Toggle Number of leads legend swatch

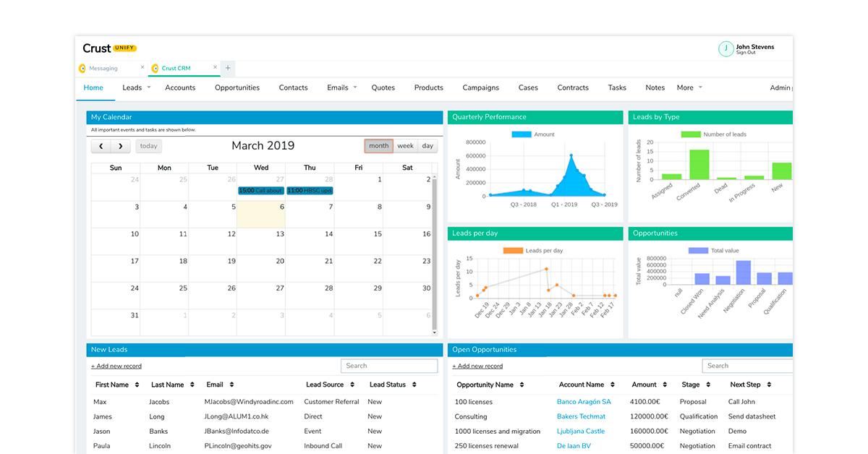coord(691,134)
